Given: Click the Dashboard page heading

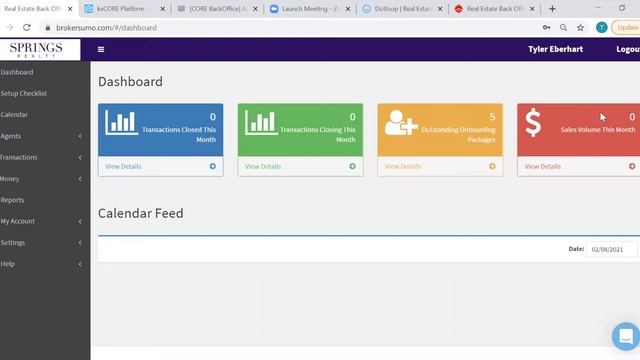Looking at the screenshot, I should point(130,82).
